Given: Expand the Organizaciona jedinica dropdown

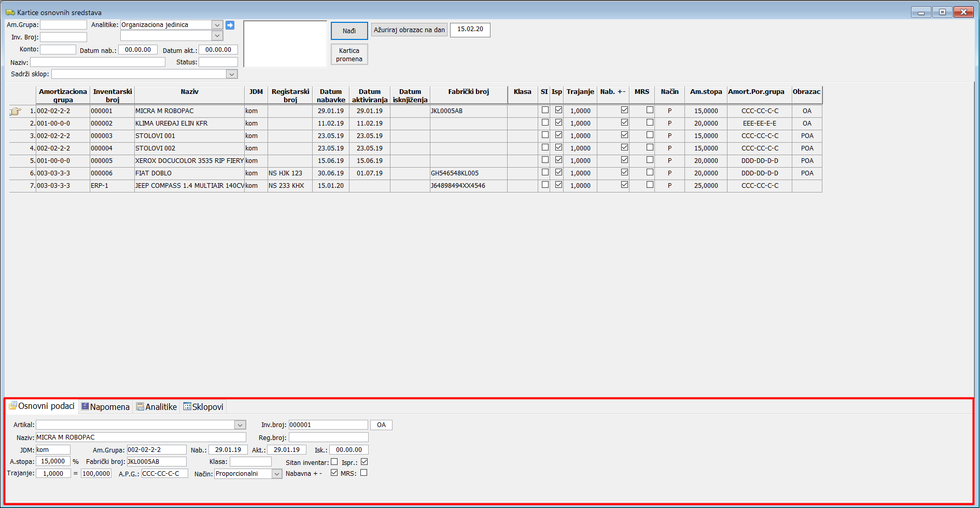Looking at the screenshot, I should 217,25.
